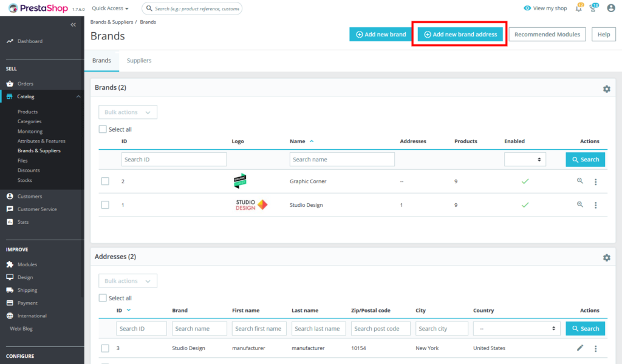Image resolution: width=622 pixels, height=364 pixels.
Task: Open Attributes & Features in sidebar
Action: (x=41, y=141)
